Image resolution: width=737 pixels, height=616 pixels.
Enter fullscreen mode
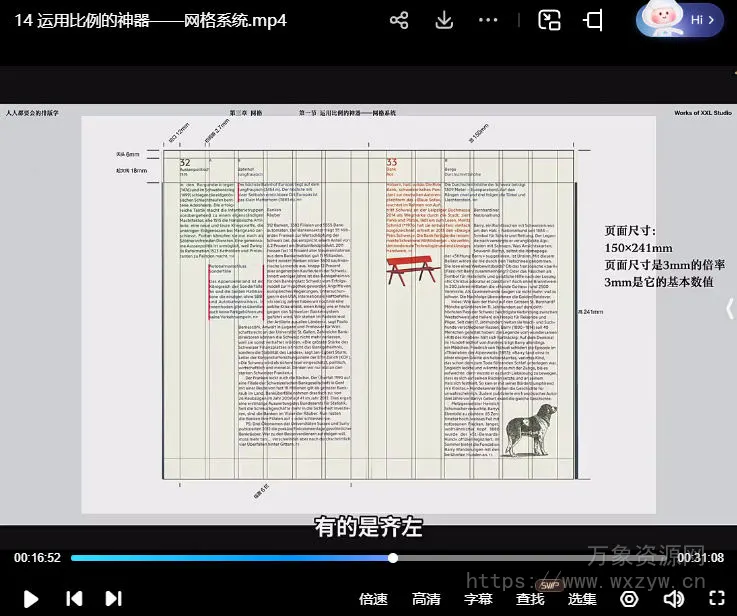click(x=716, y=599)
